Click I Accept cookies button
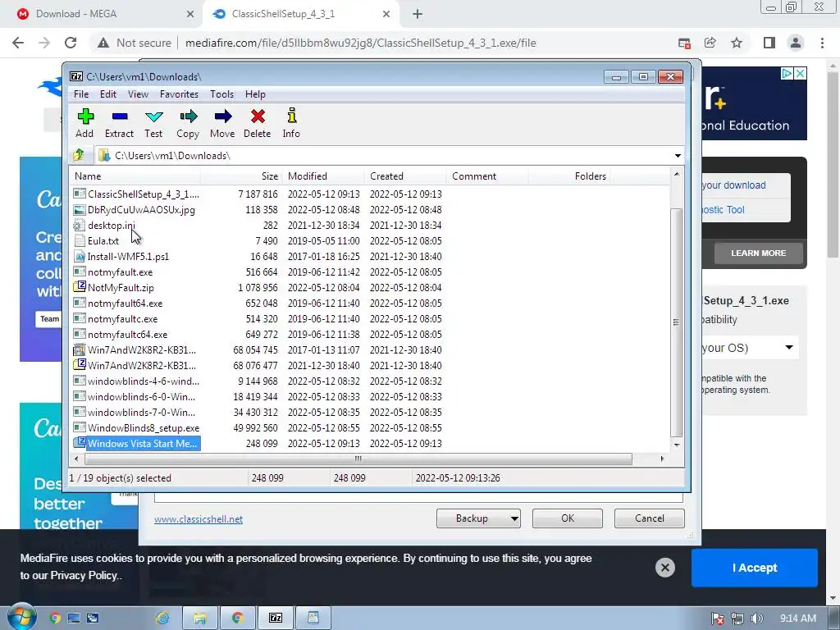Image resolution: width=840 pixels, height=630 pixels. pyautogui.click(x=755, y=568)
